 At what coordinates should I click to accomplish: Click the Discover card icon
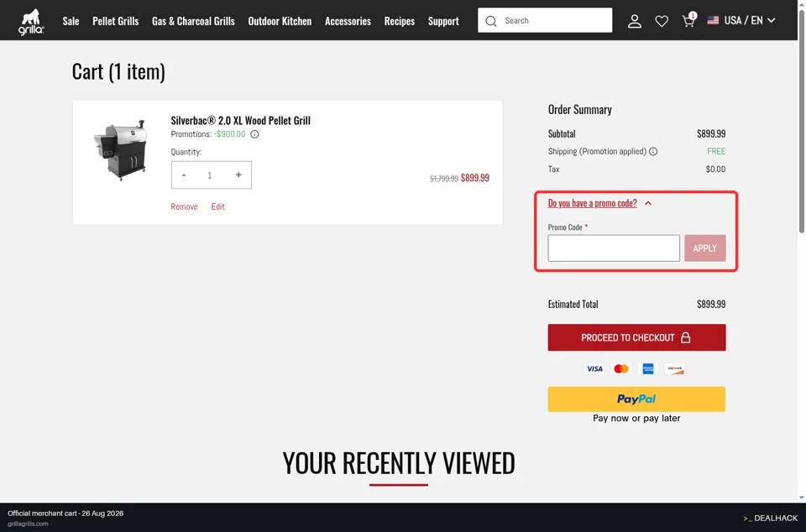click(675, 368)
